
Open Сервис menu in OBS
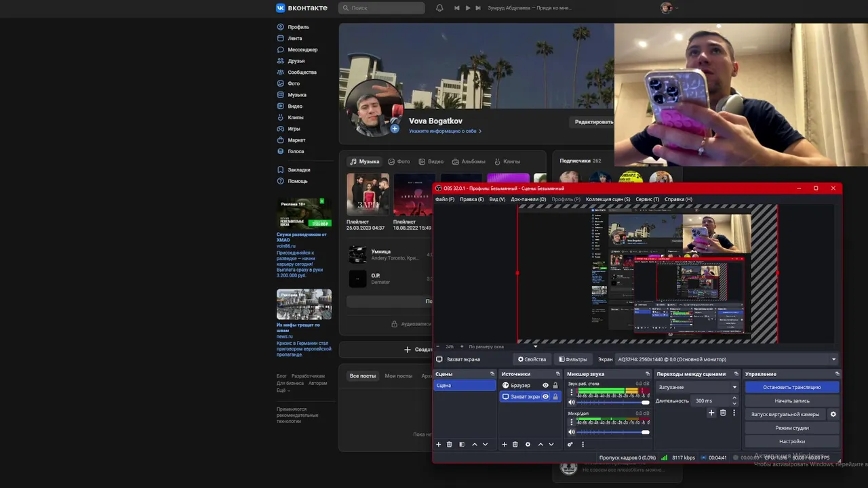click(x=648, y=199)
